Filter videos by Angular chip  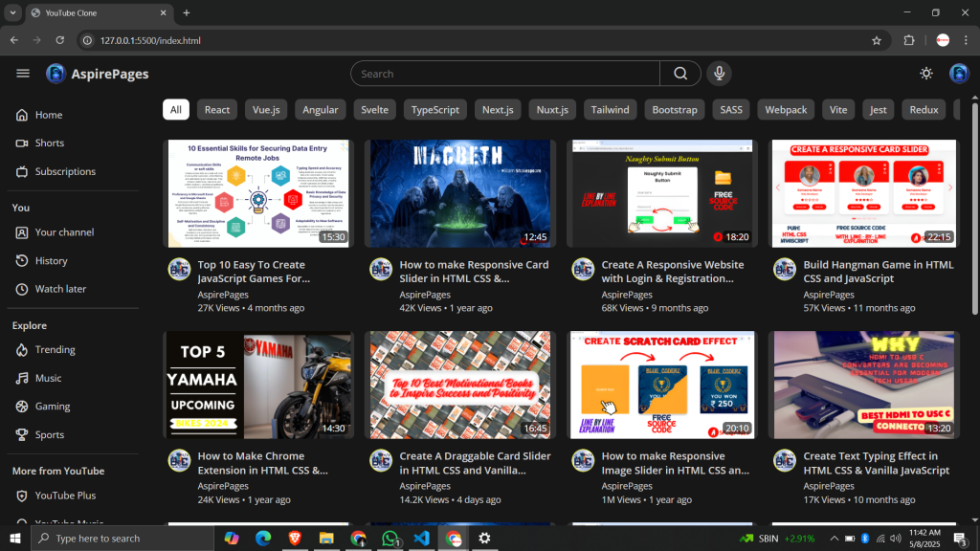320,109
